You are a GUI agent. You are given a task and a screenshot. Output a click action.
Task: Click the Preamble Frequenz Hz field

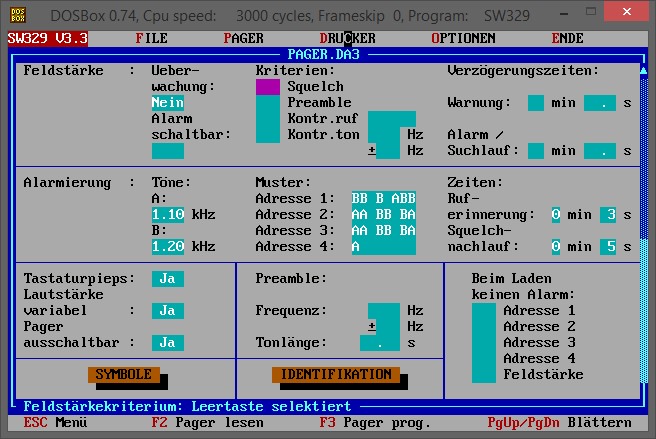point(383,311)
